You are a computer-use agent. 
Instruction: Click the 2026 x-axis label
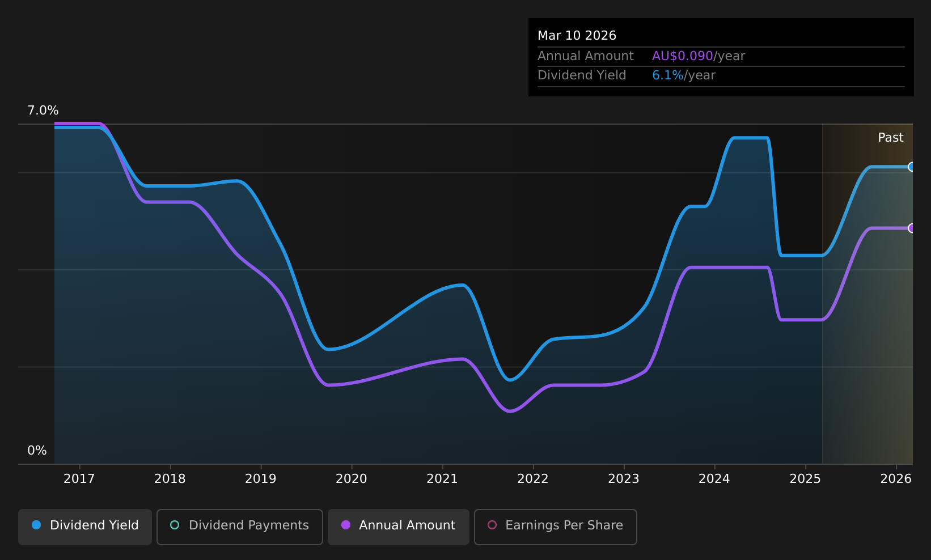(896, 479)
